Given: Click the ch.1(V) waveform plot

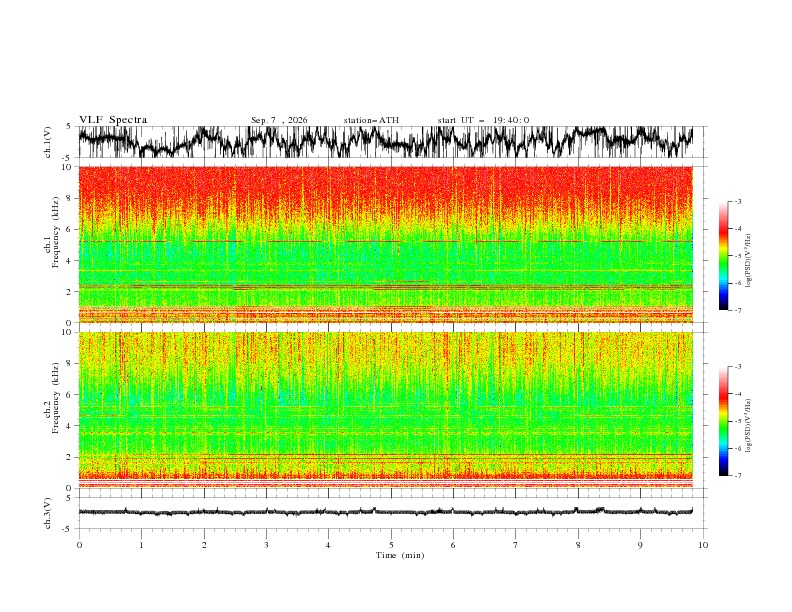Looking at the screenshot, I should tap(386, 142).
